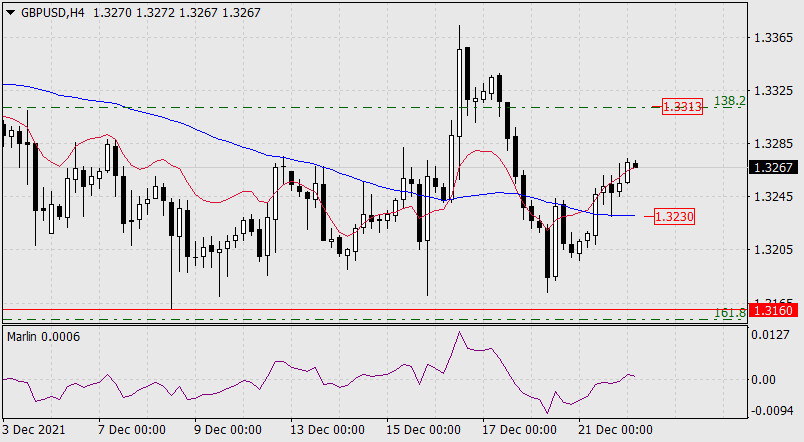The image size is (804, 442).
Task: Select the 138.2 Fibonacci level label
Action: (730, 101)
